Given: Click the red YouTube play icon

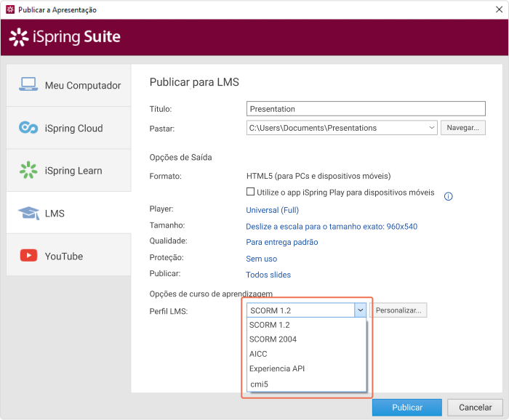Looking at the screenshot, I should tap(28, 255).
